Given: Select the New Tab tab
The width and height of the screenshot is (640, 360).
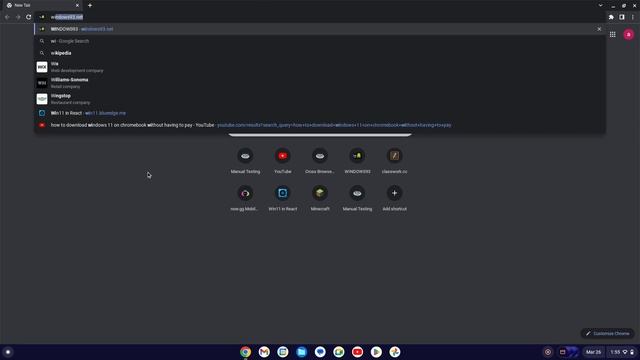Looking at the screenshot, I should [x=42, y=5].
